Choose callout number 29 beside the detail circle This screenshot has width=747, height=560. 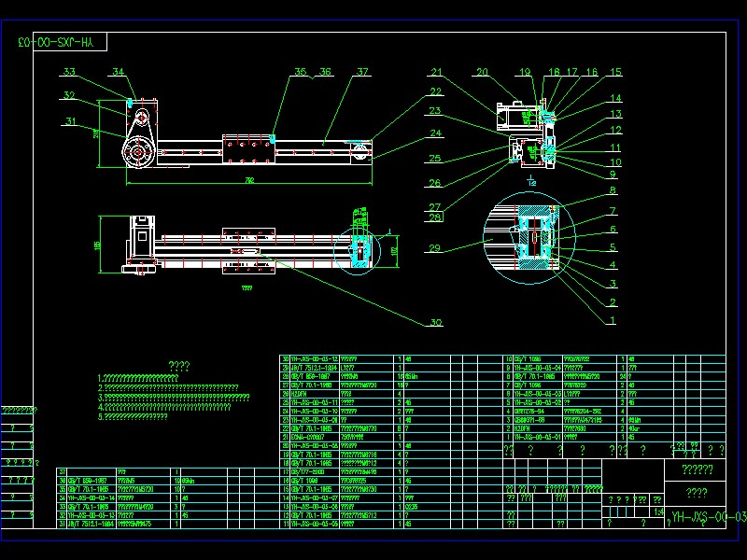pyautogui.click(x=434, y=247)
